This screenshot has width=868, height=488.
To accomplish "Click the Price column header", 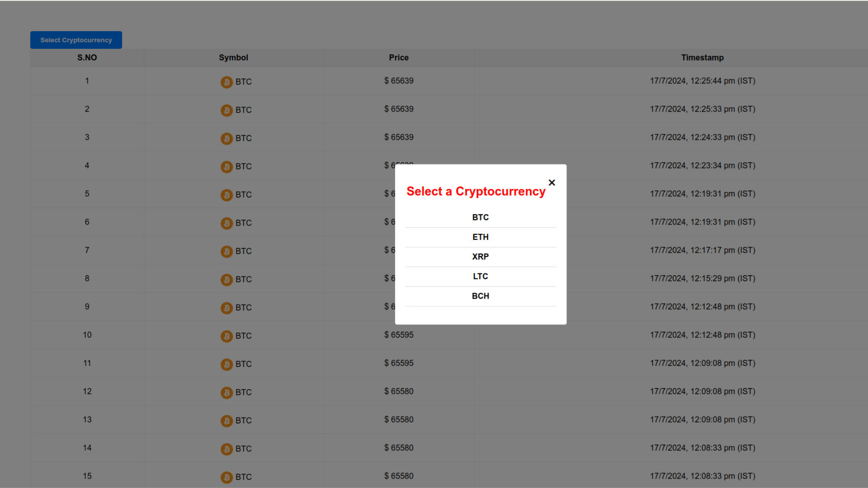I will [x=398, y=58].
